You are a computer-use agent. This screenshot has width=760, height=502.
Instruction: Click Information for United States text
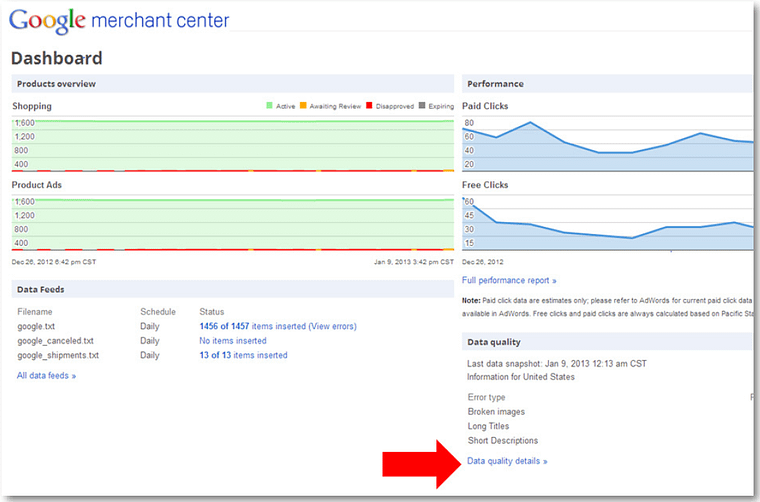point(521,376)
